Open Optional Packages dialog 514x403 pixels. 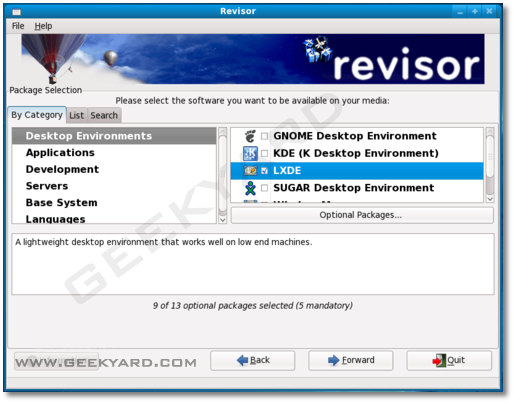362,215
